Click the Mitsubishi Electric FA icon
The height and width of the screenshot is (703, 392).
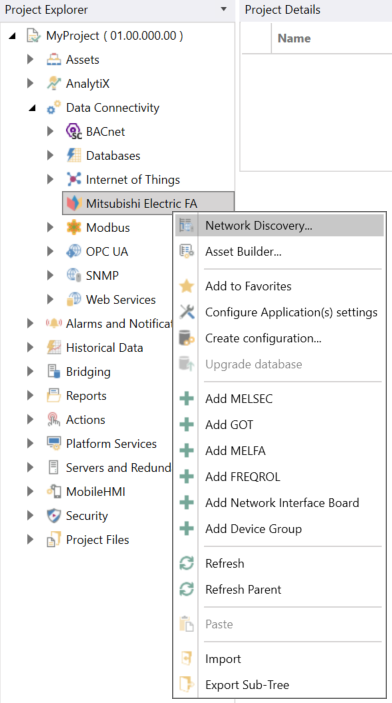coord(74,204)
